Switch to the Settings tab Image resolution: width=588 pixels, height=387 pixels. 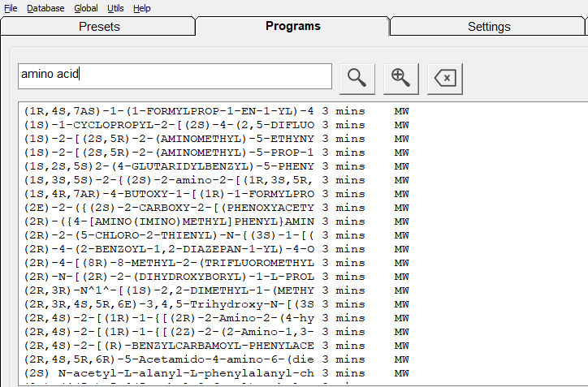(489, 27)
